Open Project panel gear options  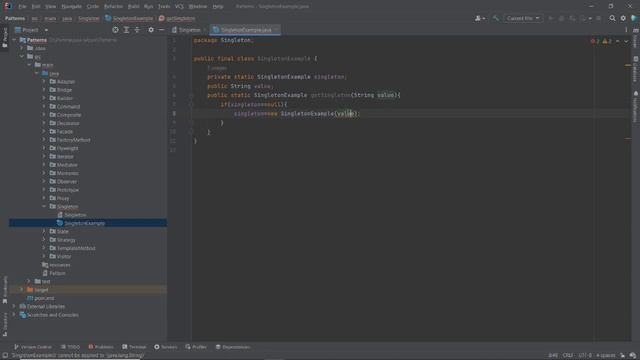[151, 30]
